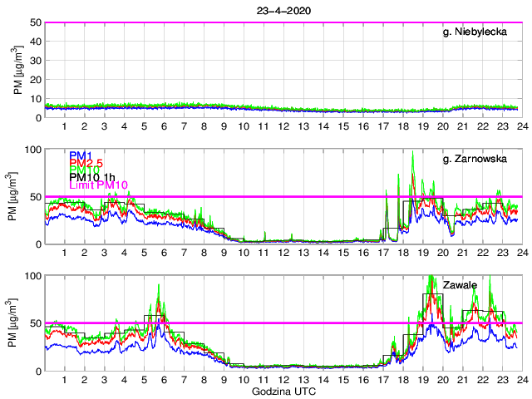
Task: Click the 40 y-tick in the Niebylecka plot
Action: (35, 42)
